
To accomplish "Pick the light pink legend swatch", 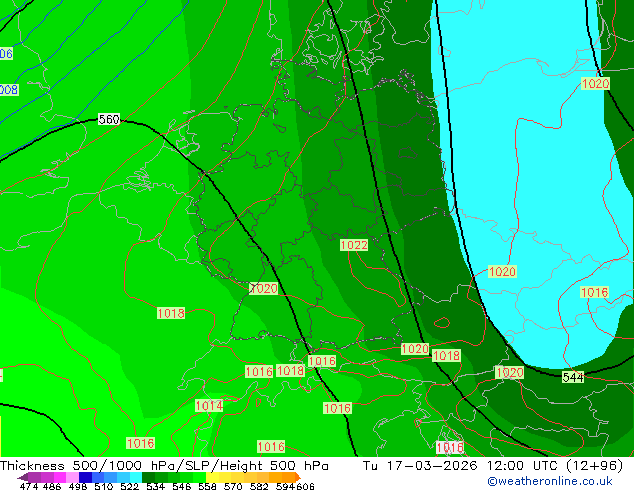I will [72, 477].
